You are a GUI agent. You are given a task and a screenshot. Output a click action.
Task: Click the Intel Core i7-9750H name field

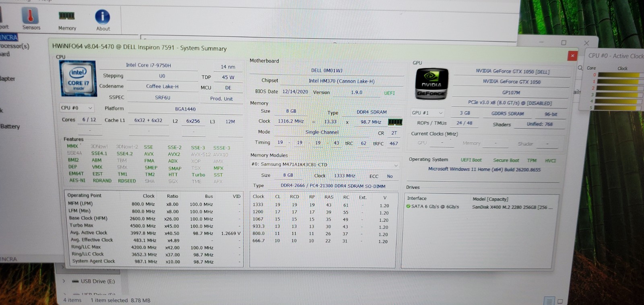[x=149, y=65]
